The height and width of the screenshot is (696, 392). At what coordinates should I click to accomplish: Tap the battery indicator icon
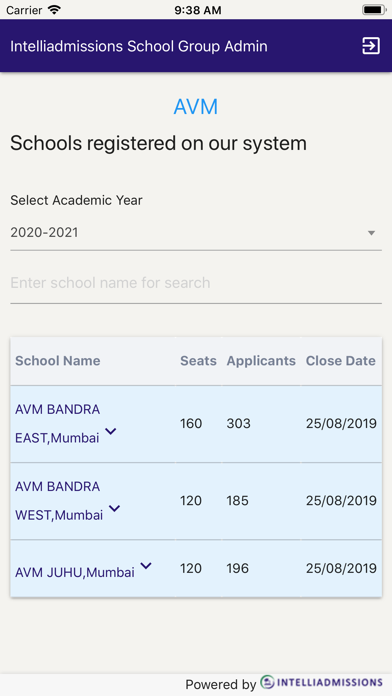(374, 10)
